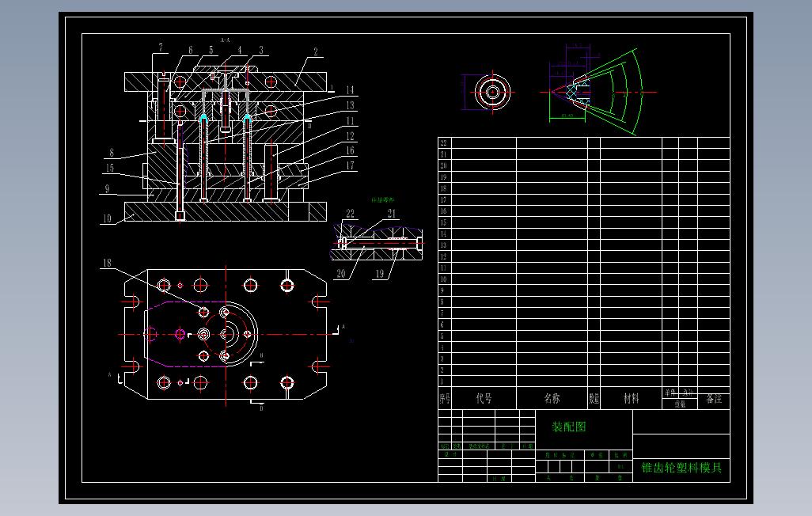The height and width of the screenshot is (516, 812).
Task: Pick callout number 2 at the section view's upper right
Action: click(315, 51)
